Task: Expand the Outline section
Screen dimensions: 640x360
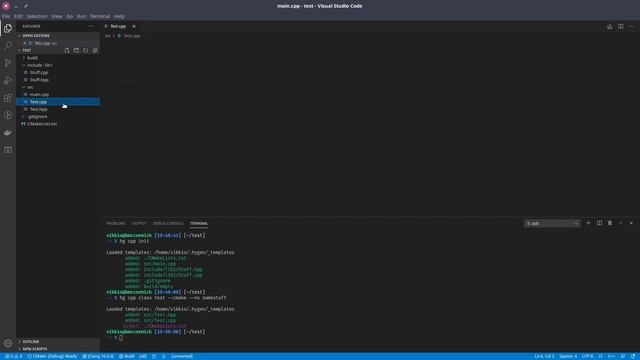Action: tap(58, 342)
